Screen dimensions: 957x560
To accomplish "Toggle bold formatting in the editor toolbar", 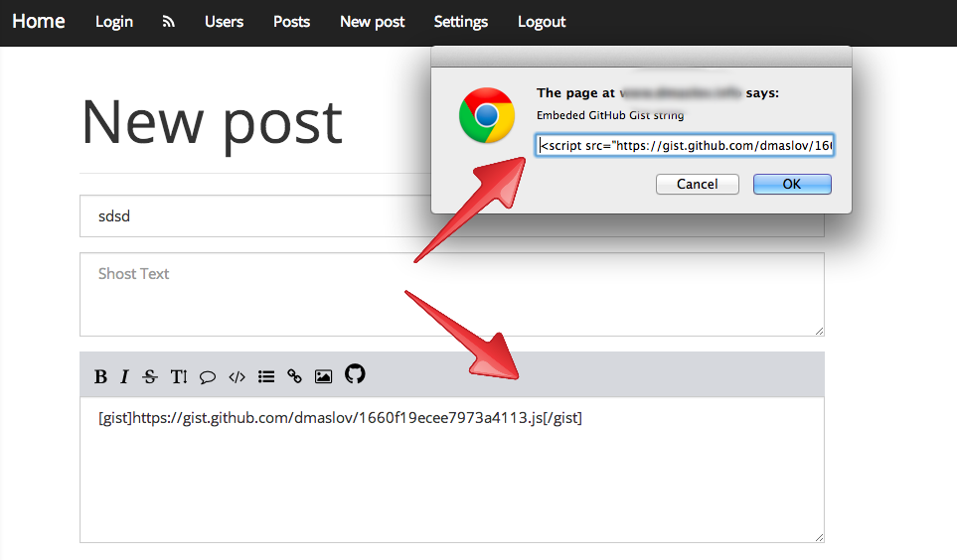I will tap(100, 377).
